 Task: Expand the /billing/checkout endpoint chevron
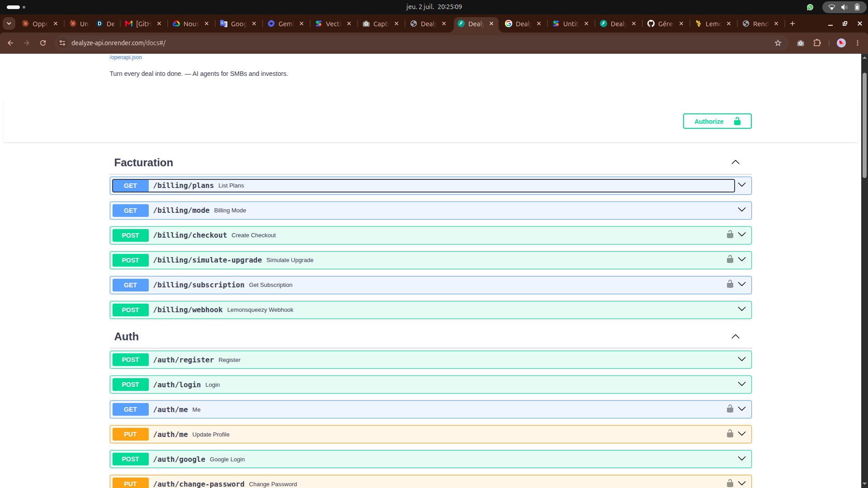pos(742,235)
